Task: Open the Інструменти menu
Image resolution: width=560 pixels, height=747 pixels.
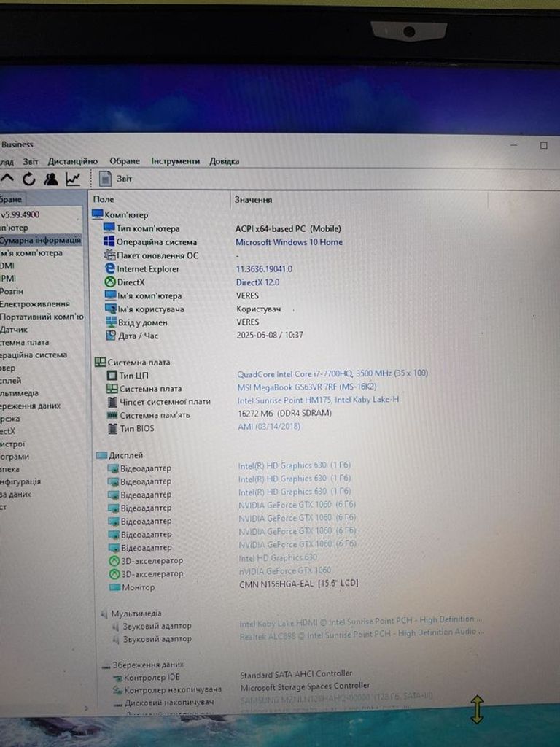Action: tap(176, 161)
